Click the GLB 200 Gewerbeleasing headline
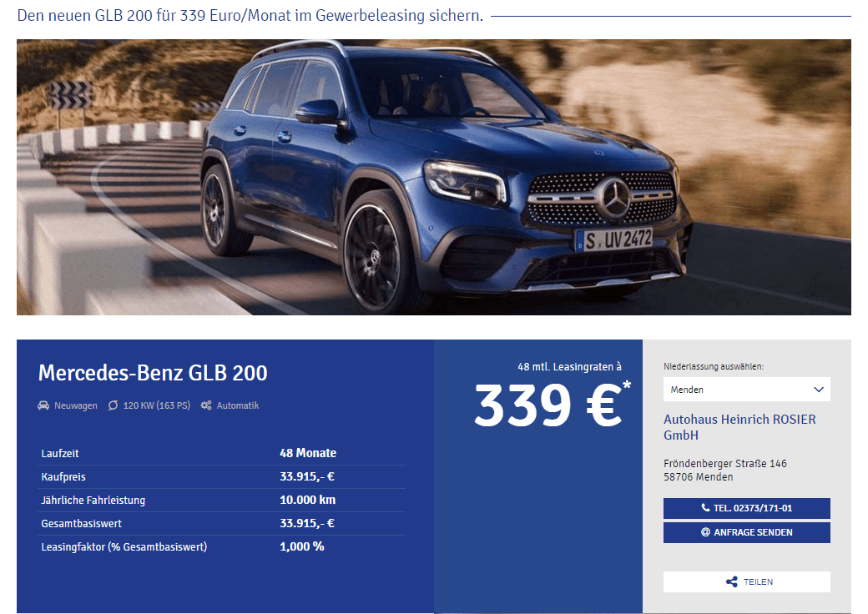 point(250,16)
